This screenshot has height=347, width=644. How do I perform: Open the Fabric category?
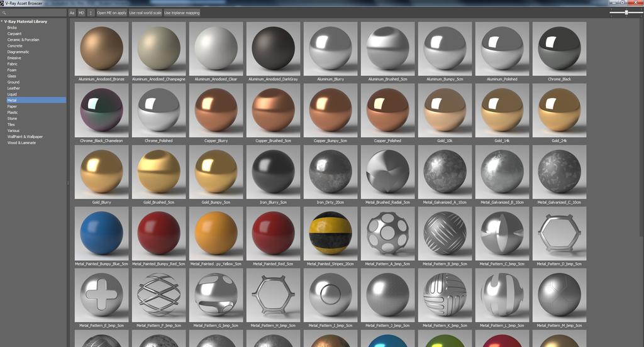pos(13,64)
